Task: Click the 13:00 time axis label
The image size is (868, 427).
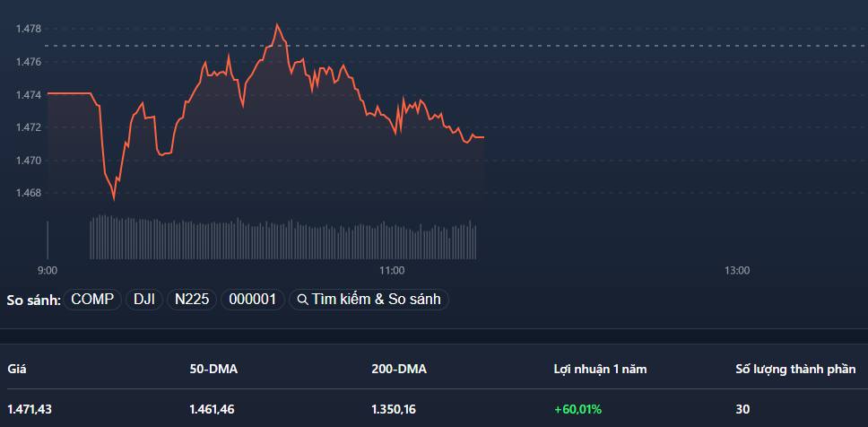Action: 737,270
